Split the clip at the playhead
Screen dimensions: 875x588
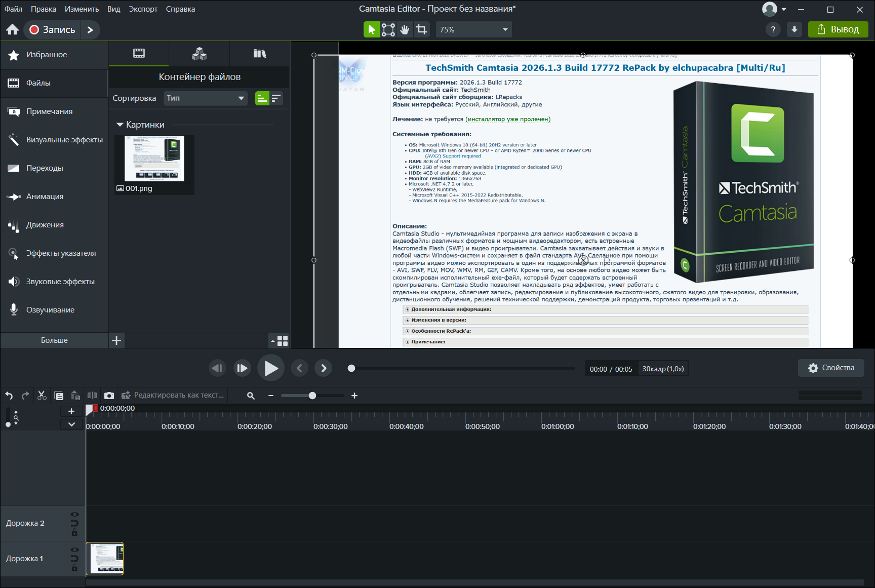point(92,396)
